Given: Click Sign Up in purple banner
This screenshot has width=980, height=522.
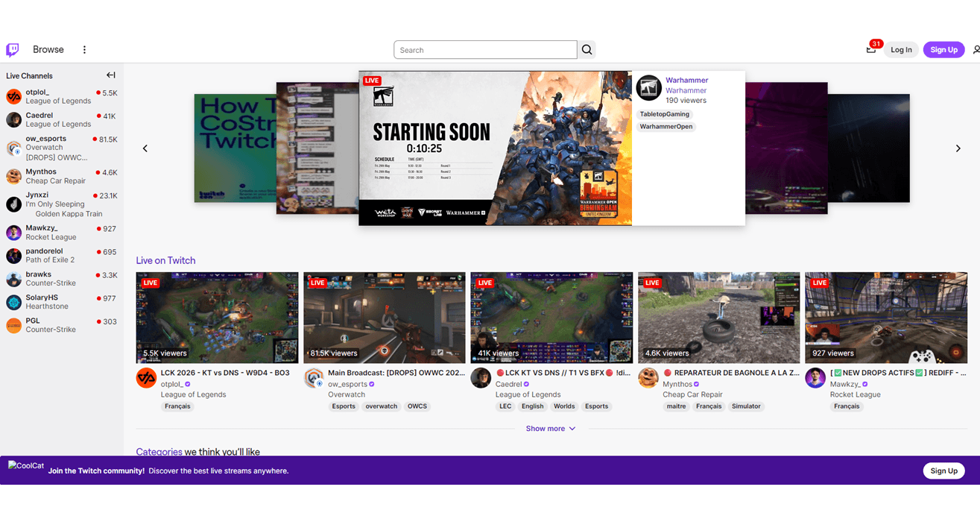Looking at the screenshot, I should (943, 471).
